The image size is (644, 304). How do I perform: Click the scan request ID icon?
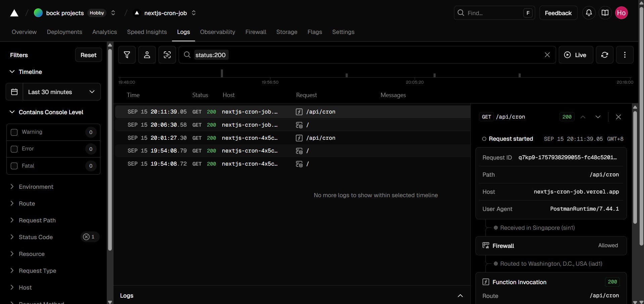(x=167, y=55)
